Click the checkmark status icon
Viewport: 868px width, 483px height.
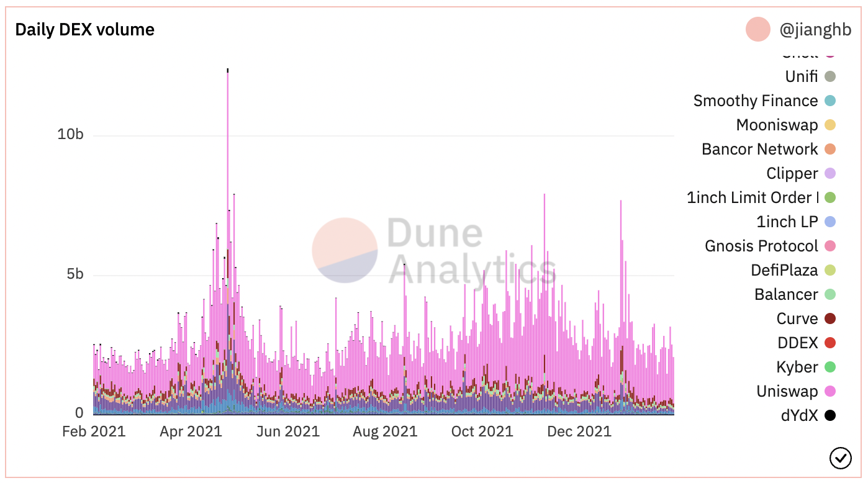[x=840, y=458]
